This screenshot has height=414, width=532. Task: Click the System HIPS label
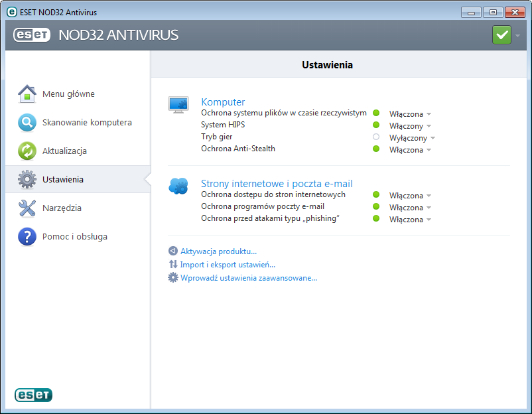click(x=223, y=125)
